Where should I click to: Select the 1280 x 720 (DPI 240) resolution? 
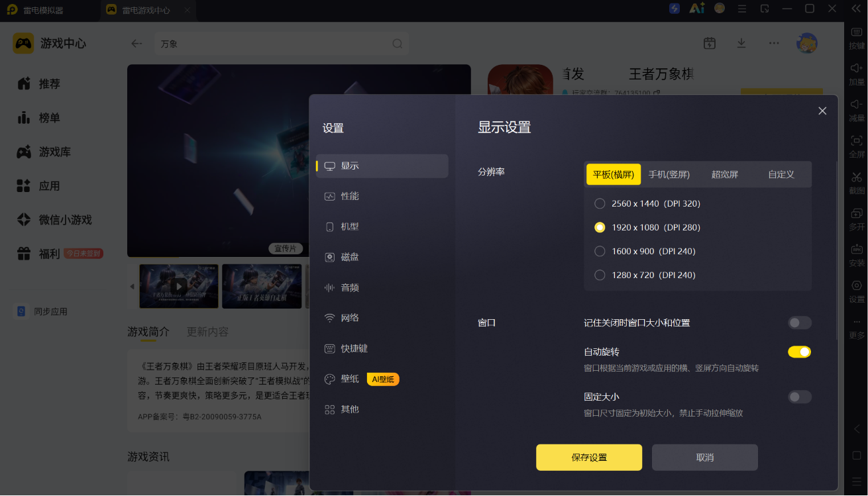[x=645, y=275]
